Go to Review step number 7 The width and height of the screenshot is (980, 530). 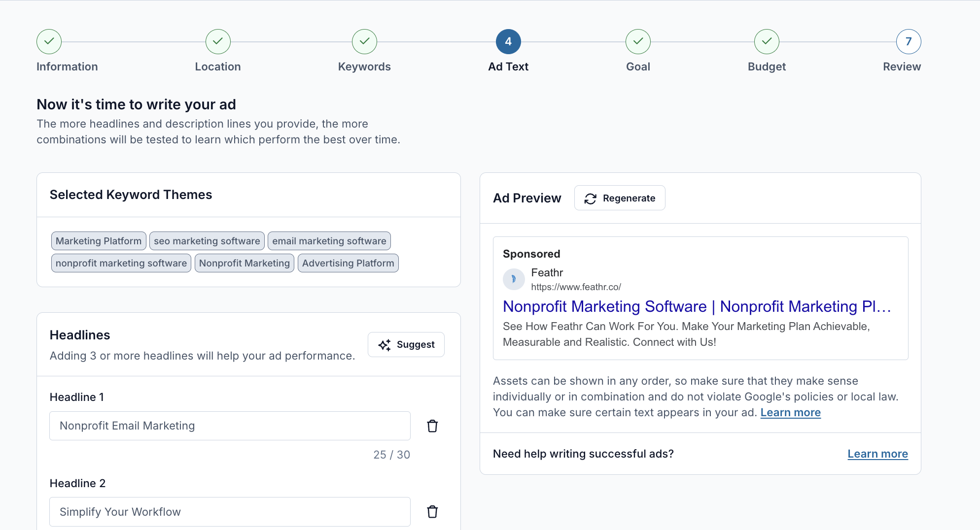coord(908,42)
